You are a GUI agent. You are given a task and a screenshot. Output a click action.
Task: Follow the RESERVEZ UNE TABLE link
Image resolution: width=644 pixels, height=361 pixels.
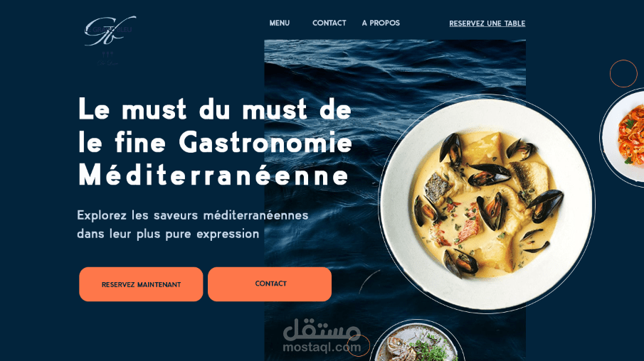[x=487, y=23]
